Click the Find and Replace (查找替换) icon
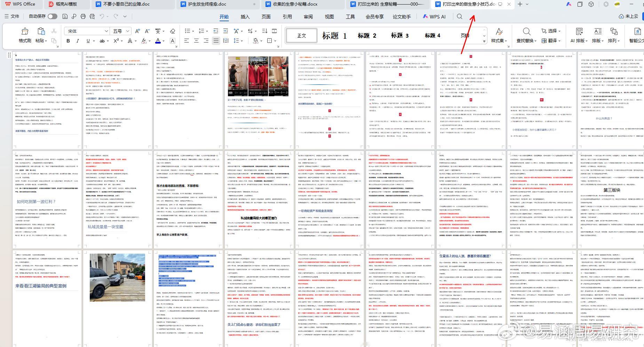 pos(527,32)
